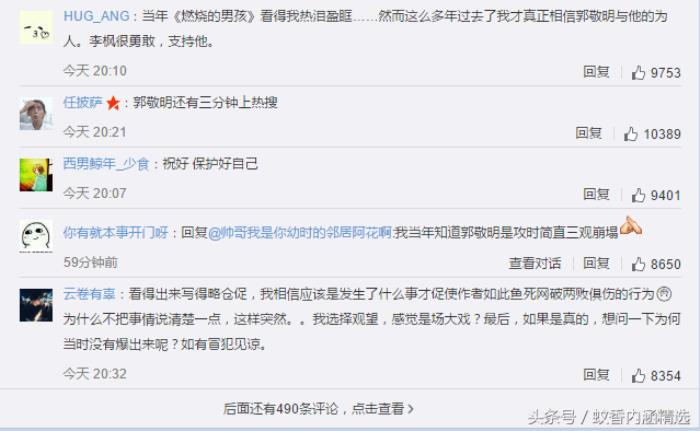
Task: Tap thumbs-up beside 8650 count
Action: click(638, 264)
